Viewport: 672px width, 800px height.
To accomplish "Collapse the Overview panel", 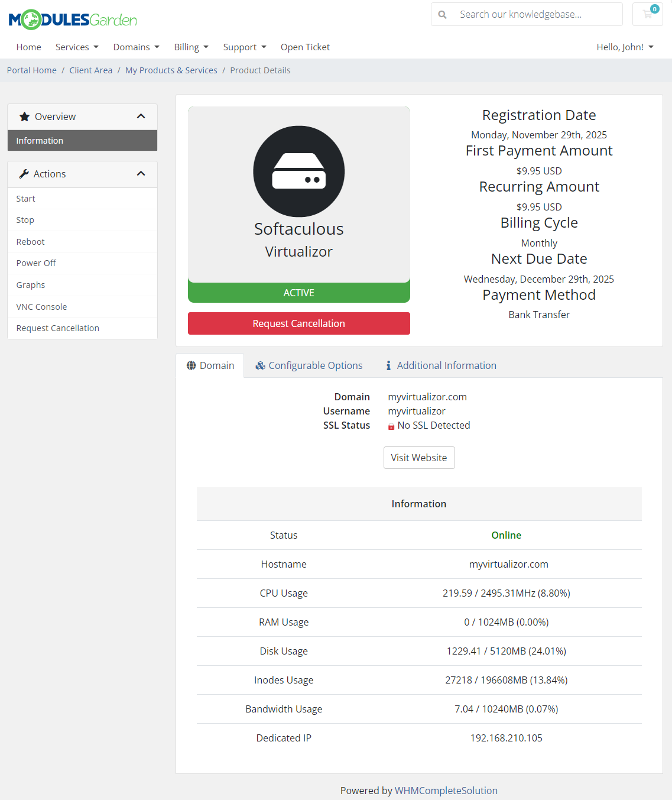I will [x=141, y=116].
